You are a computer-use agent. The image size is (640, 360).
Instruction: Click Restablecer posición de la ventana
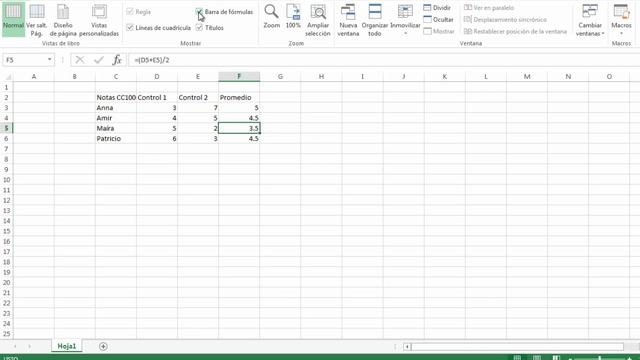pos(516,31)
